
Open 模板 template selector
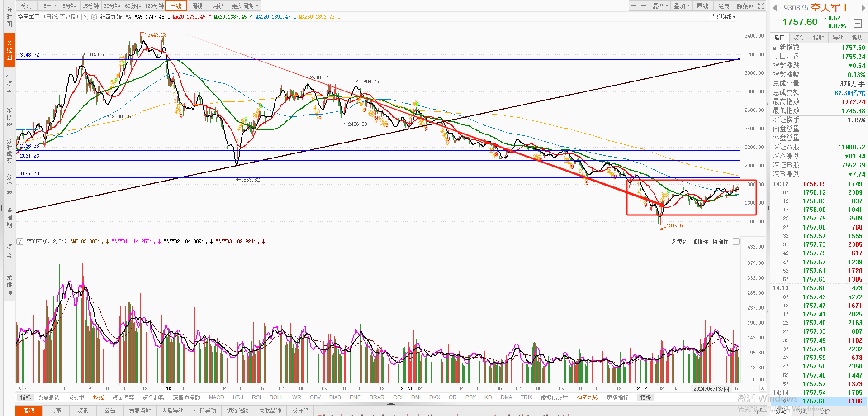coord(645,397)
